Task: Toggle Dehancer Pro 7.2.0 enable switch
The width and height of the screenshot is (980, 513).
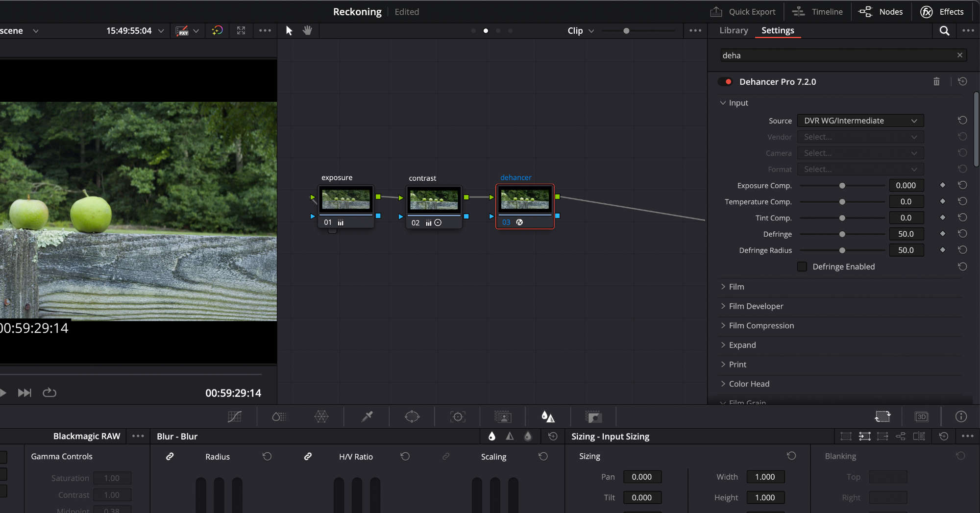Action: tap(725, 82)
